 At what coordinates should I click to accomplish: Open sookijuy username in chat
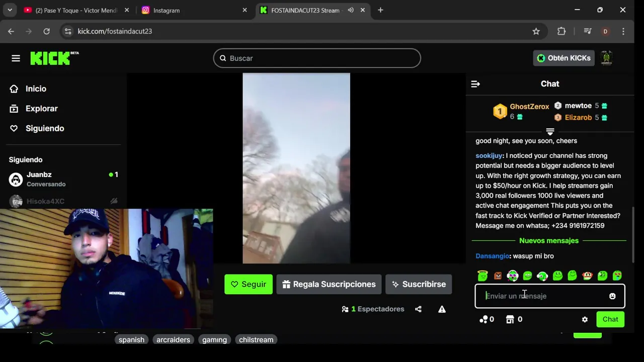pos(489,156)
